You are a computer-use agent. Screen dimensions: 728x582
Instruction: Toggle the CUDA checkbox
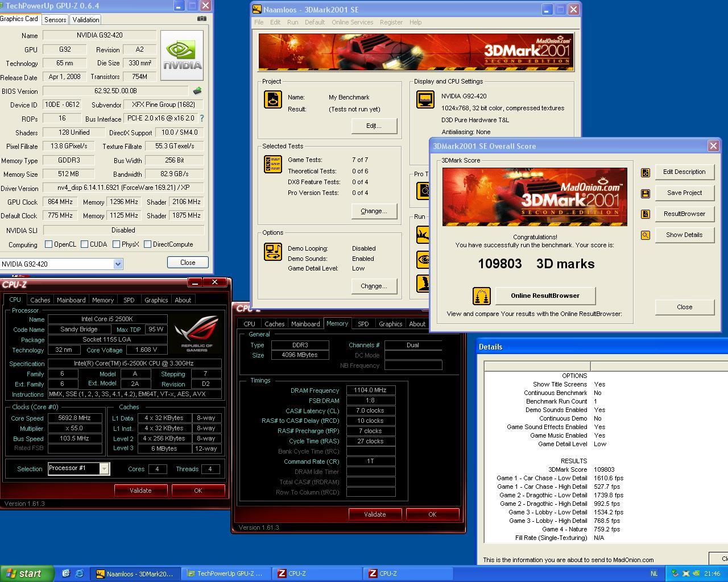pyautogui.click(x=84, y=244)
